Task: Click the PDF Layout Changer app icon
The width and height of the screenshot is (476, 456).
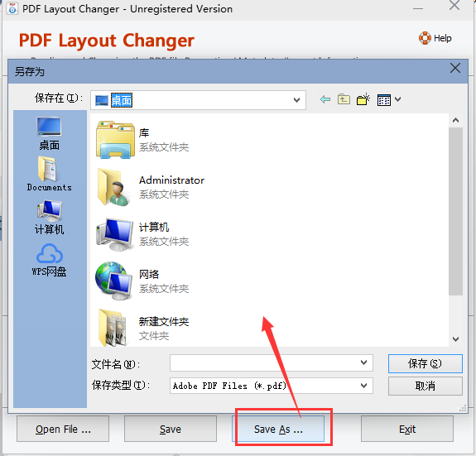Action: 12,8
